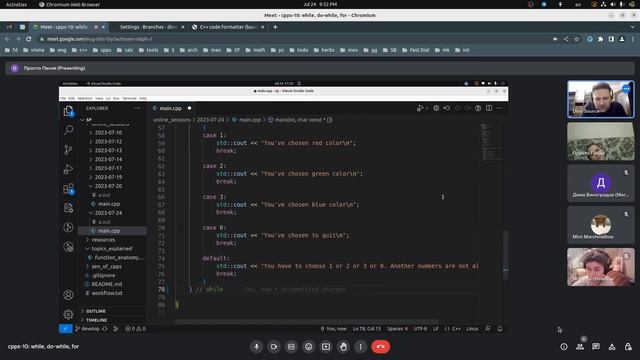Open the cpps bookmark folder

click(102, 50)
